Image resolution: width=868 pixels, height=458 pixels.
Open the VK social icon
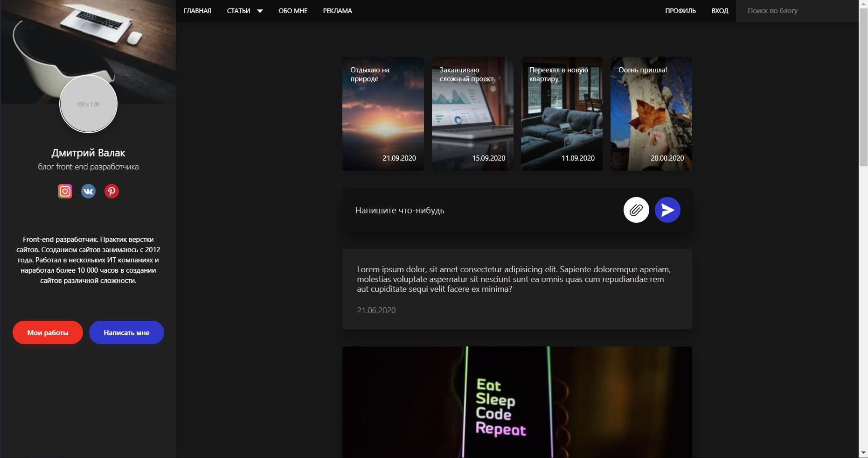pyautogui.click(x=88, y=191)
